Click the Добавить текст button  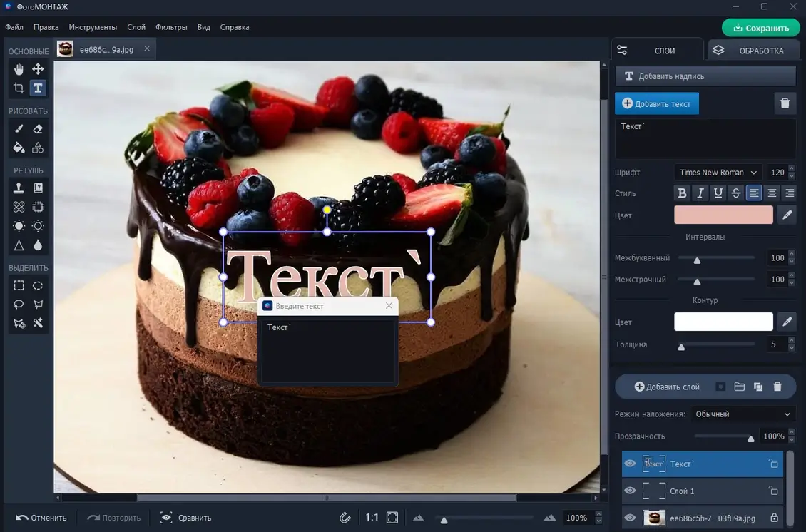[x=657, y=103]
